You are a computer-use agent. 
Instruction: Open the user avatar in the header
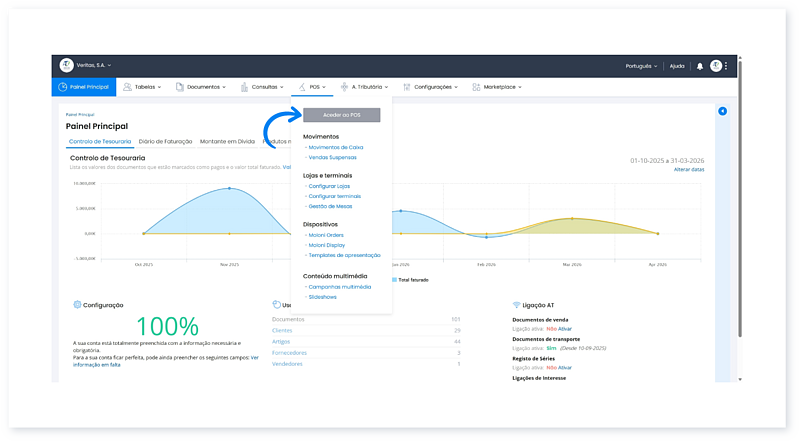[x=716, y=66]
